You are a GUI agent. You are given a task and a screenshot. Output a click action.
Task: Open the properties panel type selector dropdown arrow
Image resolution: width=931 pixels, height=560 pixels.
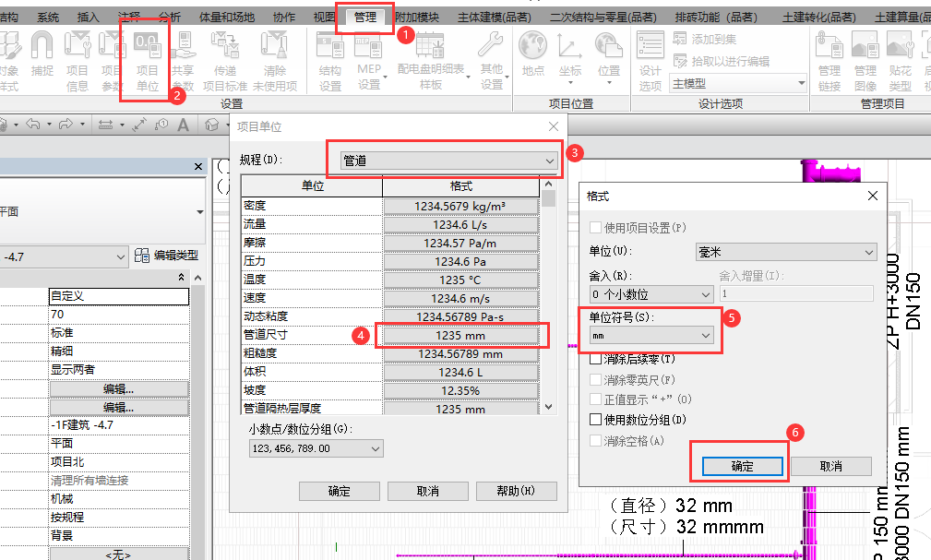(199, 212)
